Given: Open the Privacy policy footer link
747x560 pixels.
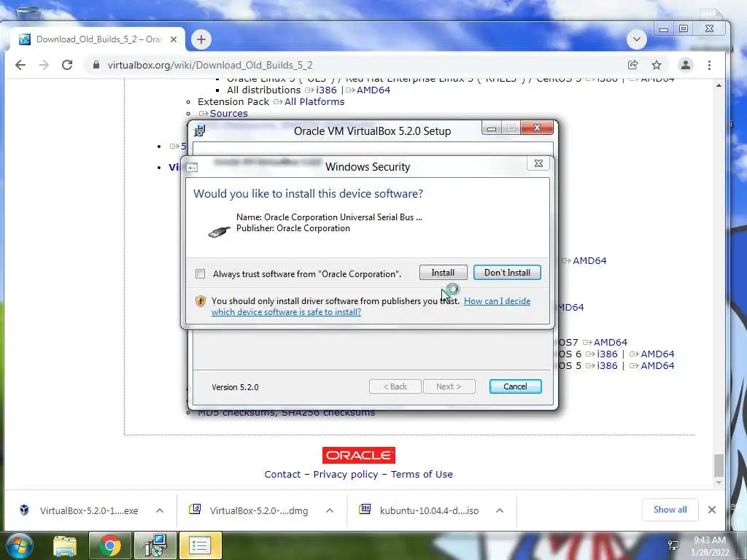Looking at the screenshot, I should [x=345, y=474].
